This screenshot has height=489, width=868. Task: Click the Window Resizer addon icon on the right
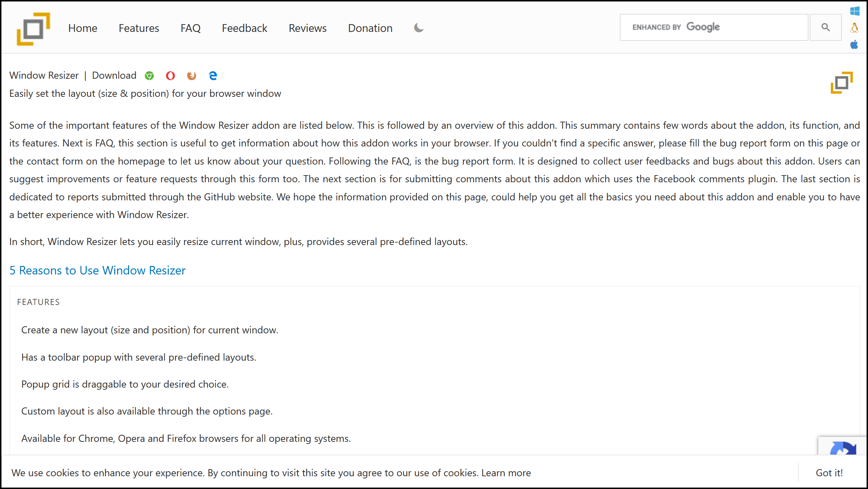842,83
